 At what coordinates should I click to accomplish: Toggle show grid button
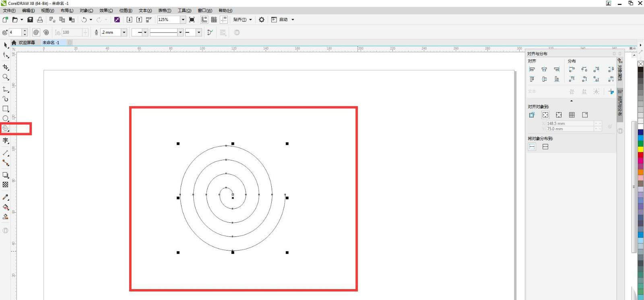click(214, 19)
